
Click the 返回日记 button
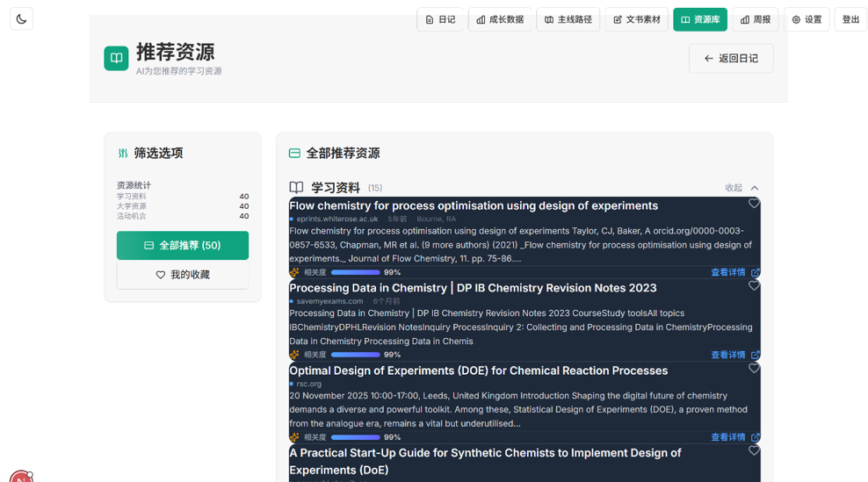coord(730,58)
